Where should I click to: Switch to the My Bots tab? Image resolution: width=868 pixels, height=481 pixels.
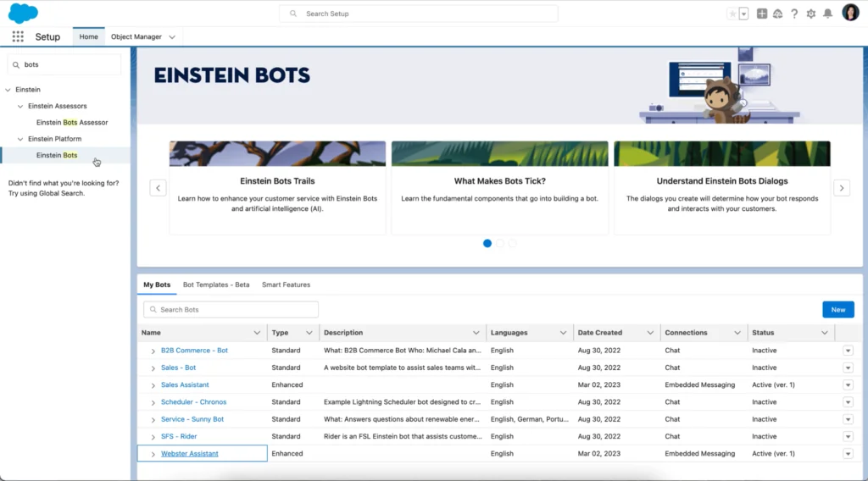point(157,285)
